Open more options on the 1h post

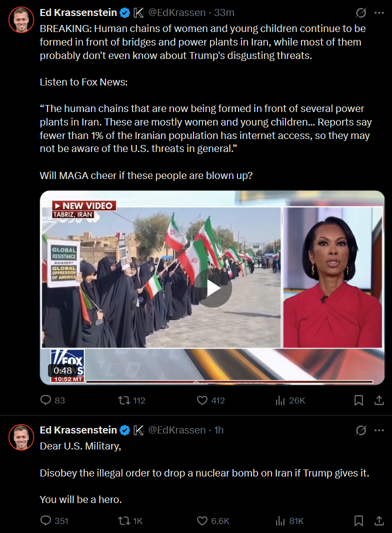379,430
